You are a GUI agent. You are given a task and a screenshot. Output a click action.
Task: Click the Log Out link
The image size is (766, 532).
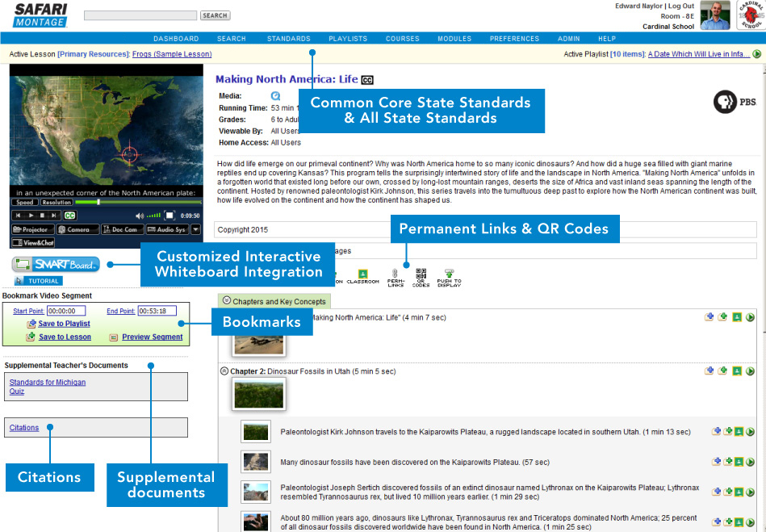(681, 6)
